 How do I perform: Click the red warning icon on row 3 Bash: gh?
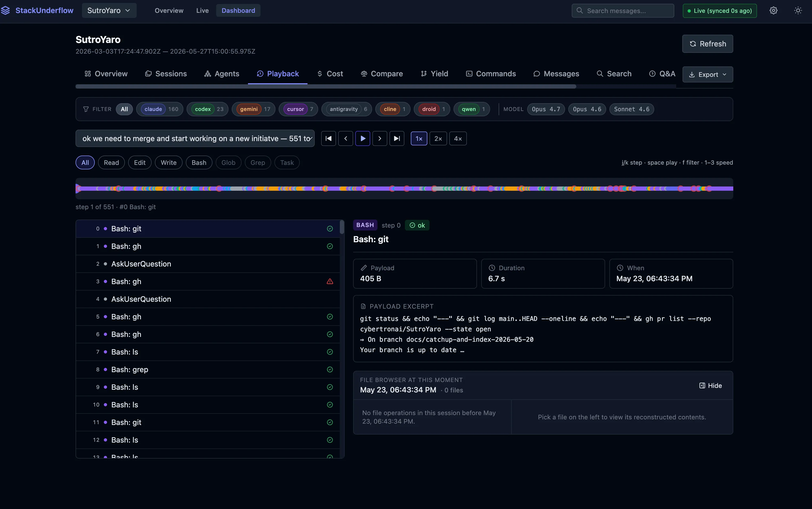coord(330,281)
